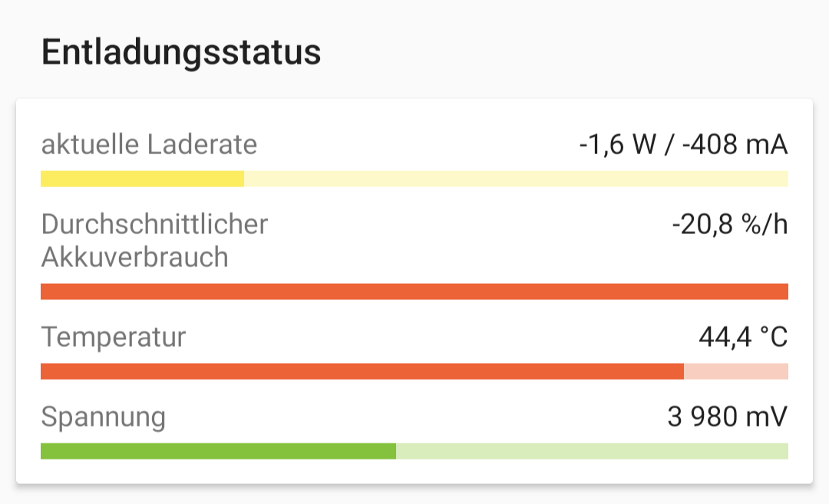Click where the yellow Laderate fill ends
This screenshot has height=504, width=829.
244,179
